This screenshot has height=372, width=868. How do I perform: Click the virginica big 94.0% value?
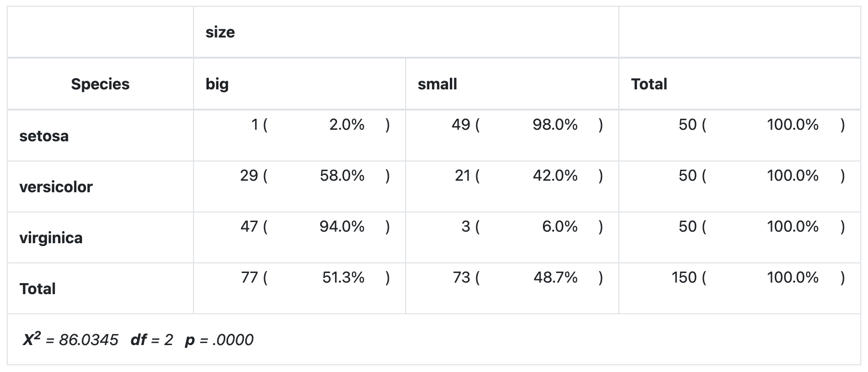click(342, 227)
